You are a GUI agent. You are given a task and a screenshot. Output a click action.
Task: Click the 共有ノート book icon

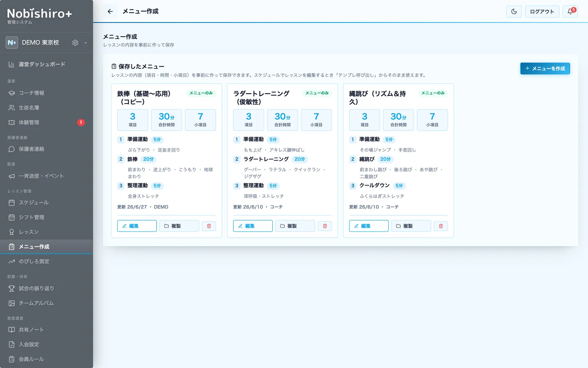point(12,330)
